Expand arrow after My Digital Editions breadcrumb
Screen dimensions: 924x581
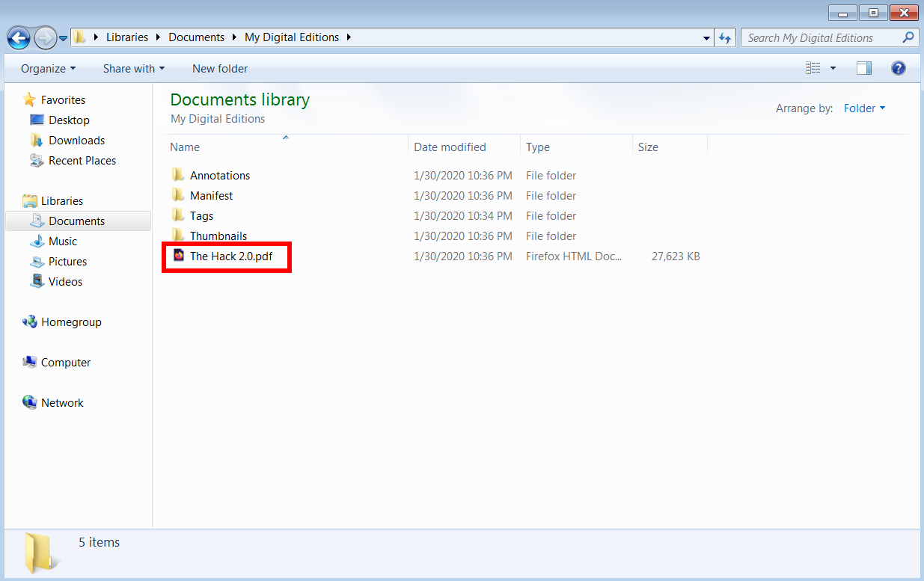(349, 37)
